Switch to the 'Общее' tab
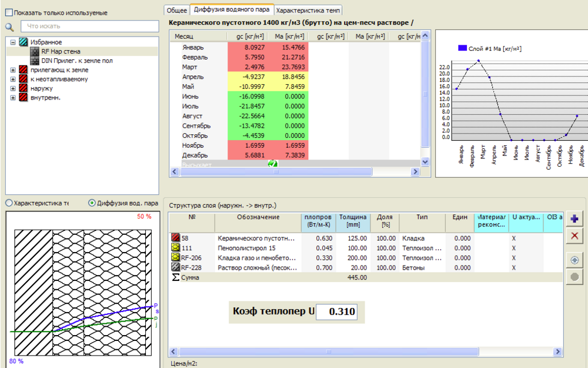The width and height of the screenshot is (588, 368). 176,10
